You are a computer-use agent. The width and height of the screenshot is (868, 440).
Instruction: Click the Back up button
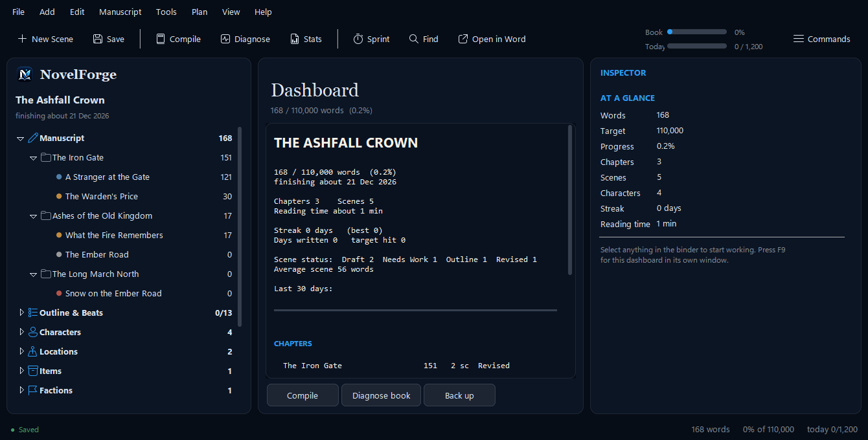tap(459, 395)
